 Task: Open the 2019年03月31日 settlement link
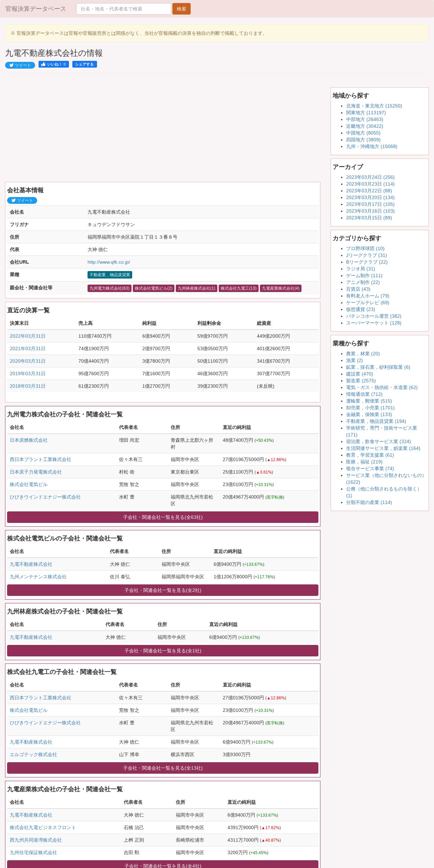click(27, 373)
